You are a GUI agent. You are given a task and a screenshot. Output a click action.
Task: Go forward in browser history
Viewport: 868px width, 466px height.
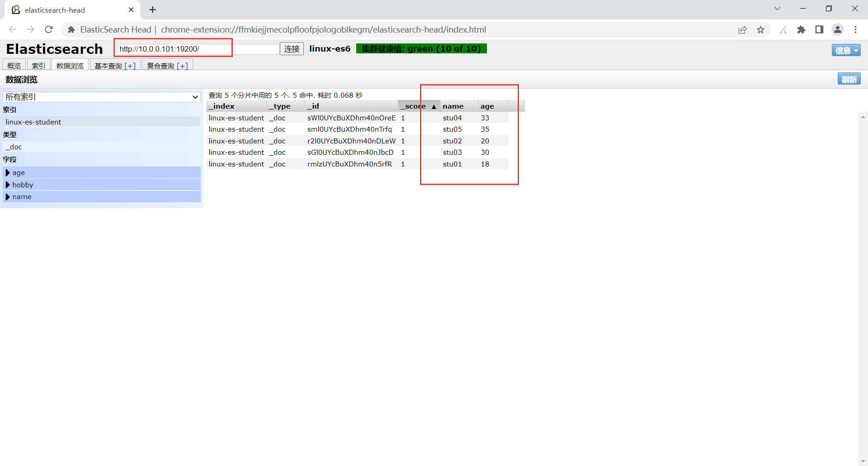tap(30, 29)
